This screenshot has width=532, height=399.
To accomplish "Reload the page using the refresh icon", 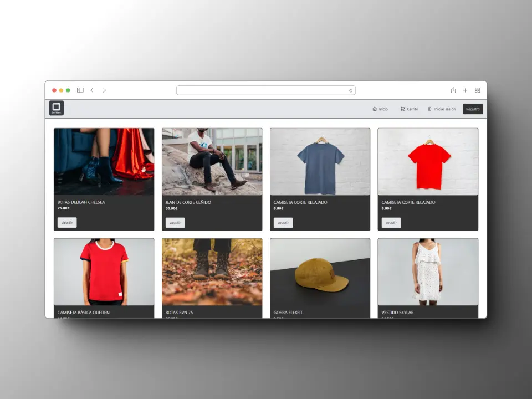I will pos(350,90).
